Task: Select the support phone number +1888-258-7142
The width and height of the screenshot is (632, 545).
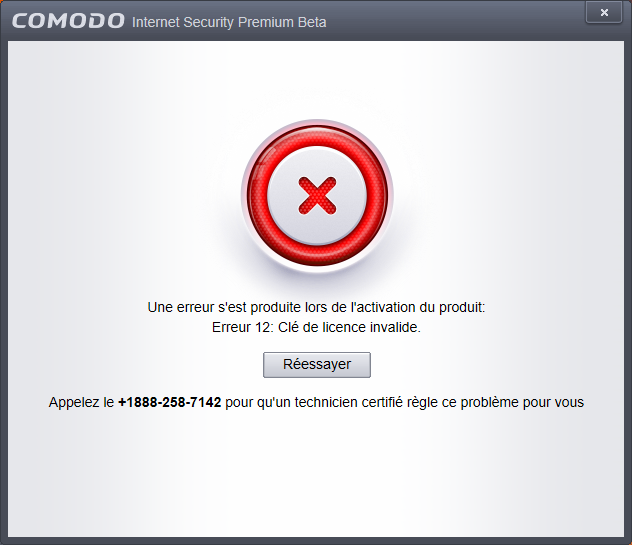Action: (170, 402)
